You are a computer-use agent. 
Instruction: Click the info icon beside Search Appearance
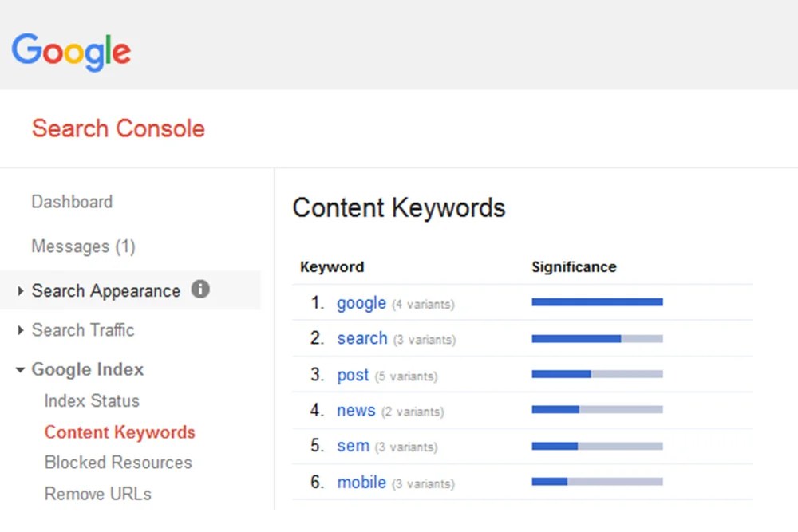pos(200,289)
